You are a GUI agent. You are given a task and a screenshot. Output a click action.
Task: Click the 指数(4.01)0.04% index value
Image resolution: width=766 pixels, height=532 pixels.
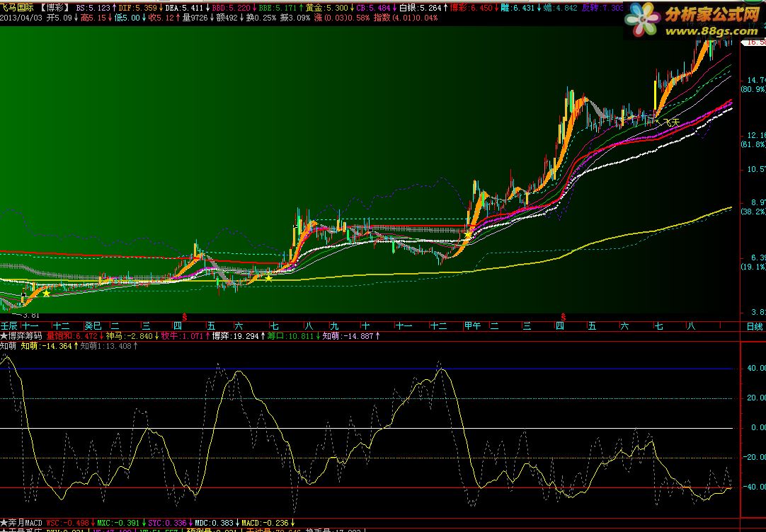point(406,18)
